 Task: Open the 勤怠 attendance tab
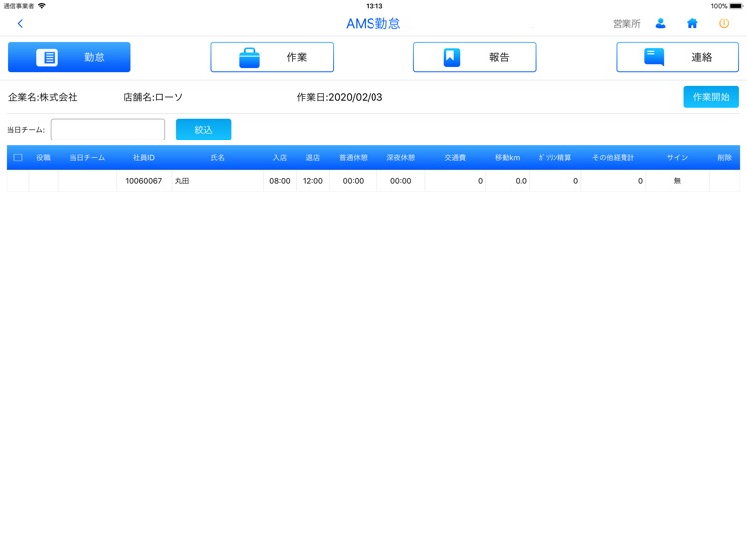(x=69, y=57)
